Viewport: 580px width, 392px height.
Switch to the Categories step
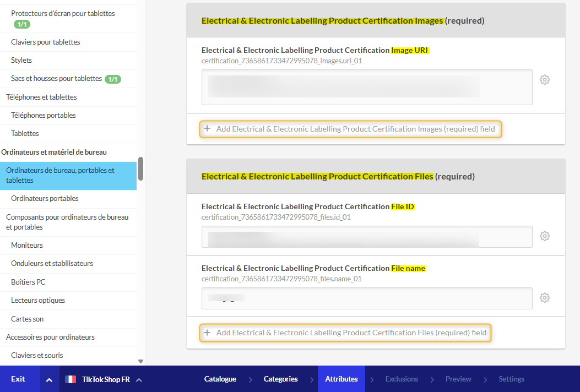click(x=280, y=379)
